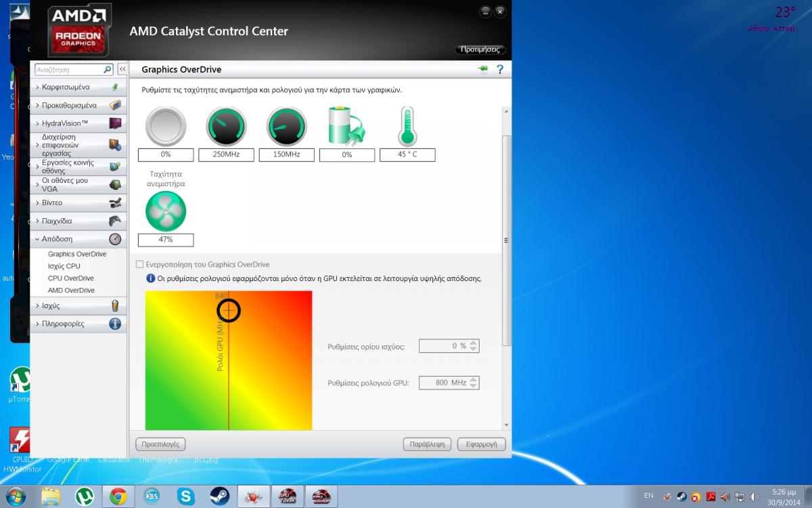Click the GPU clock gauge showing 250MHz
This screenshot has width=812, height=508.
coord(226,126)
